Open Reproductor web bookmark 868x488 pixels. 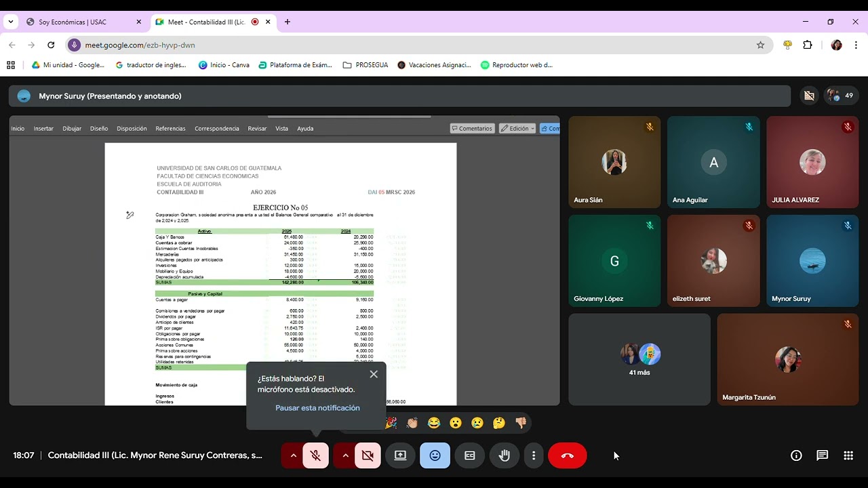pos(517,65)
